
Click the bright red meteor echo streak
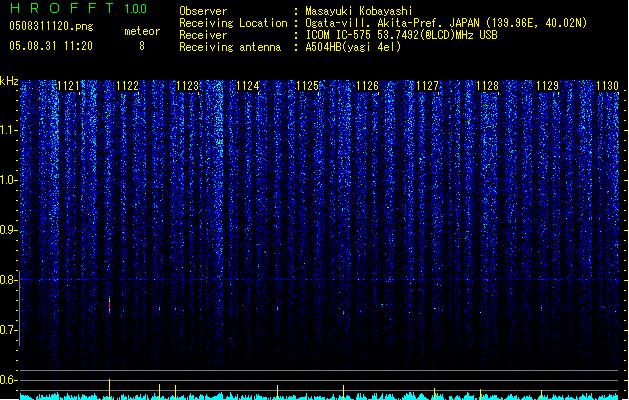pyautogui.click(x=110, y=305)
